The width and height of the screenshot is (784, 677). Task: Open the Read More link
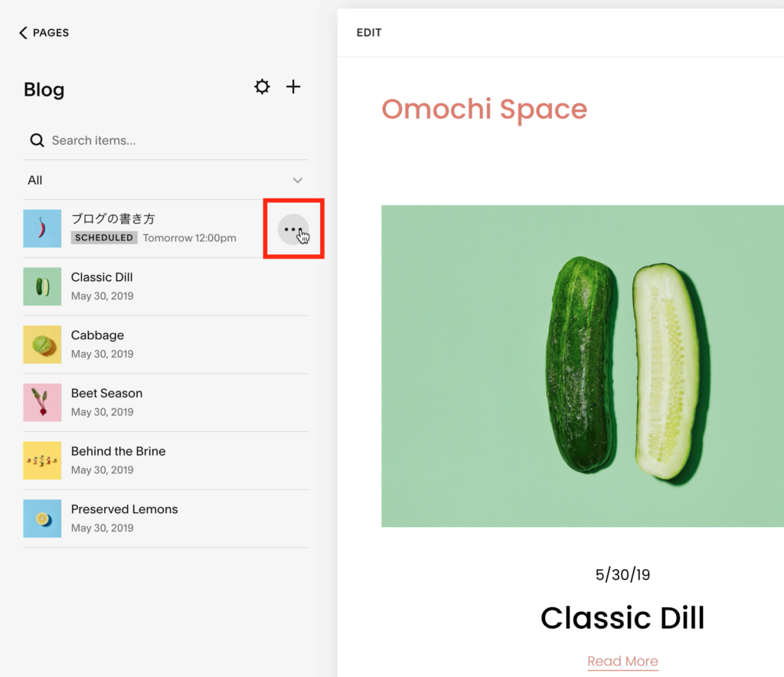point(622,661)
